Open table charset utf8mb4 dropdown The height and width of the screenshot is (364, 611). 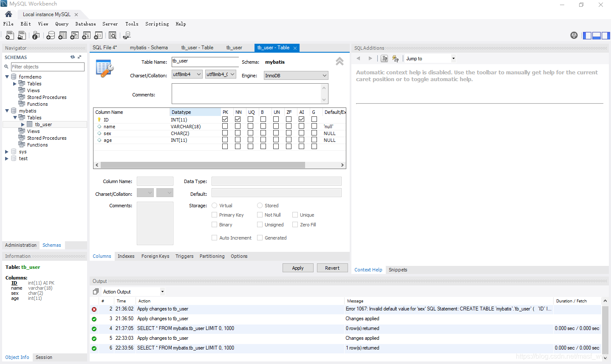click(187, 74)
